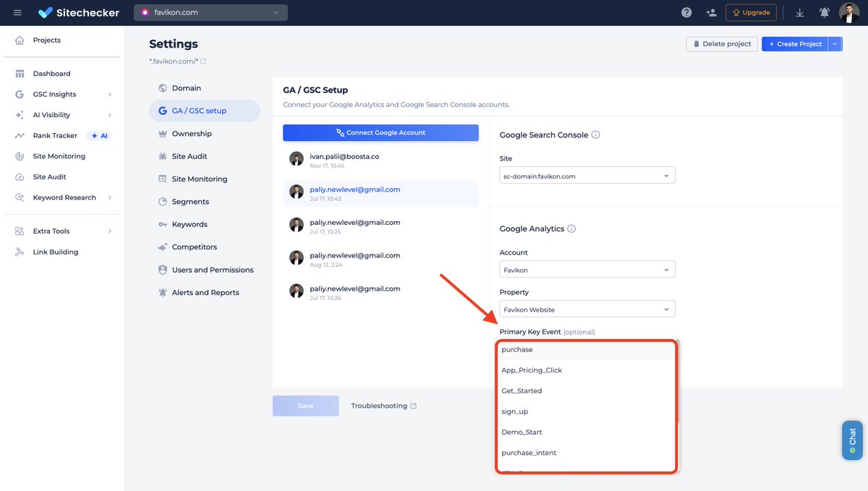Click the Projects home icon

(x=20, y=40)
